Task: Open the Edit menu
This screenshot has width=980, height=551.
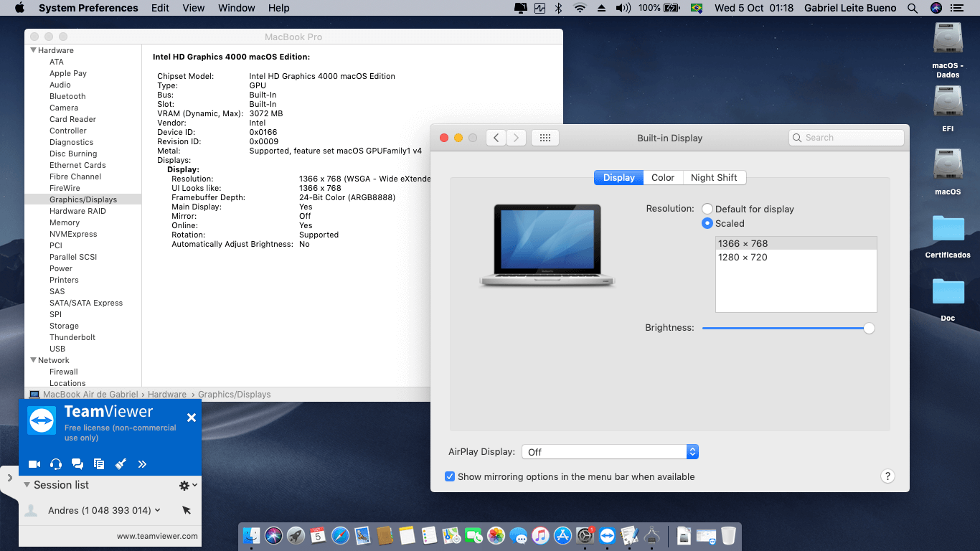Action: [160, 8]
